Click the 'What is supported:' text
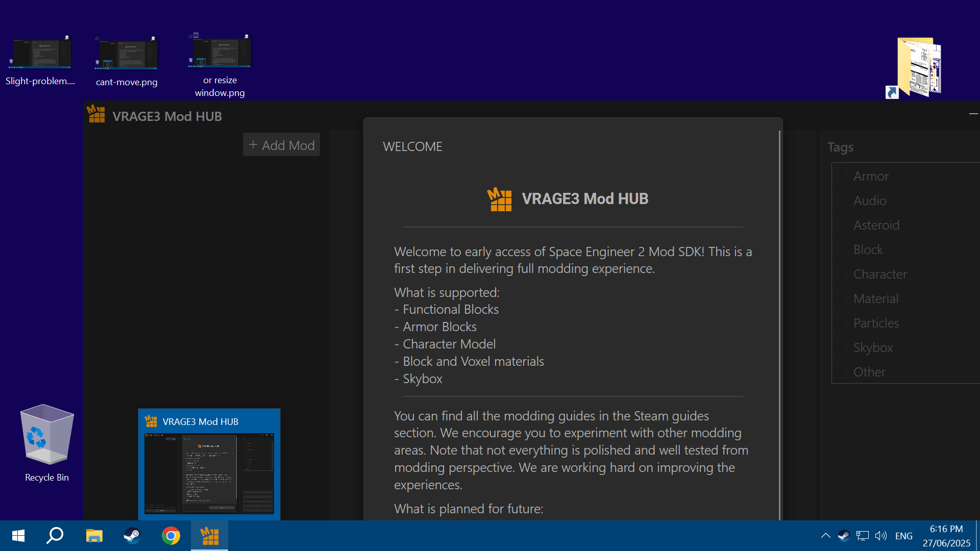The height and width of the screenshot is (551, 980). coord(447,292)
